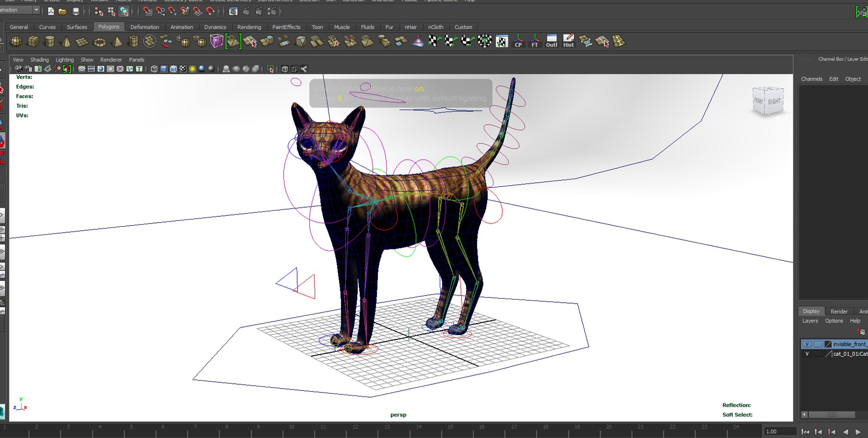The image size is (868, 438).
Task: Create a polygon cylinder from the shelf
Action: (49, 42)
